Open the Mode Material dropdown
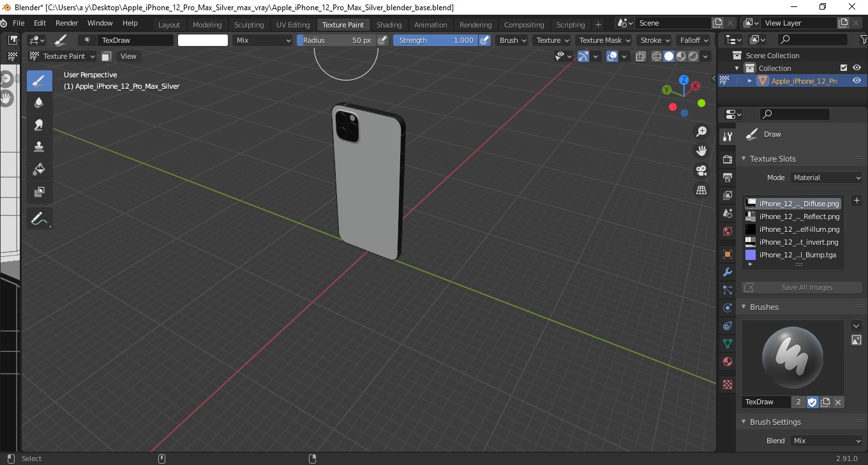 click(x=827, y=178)
